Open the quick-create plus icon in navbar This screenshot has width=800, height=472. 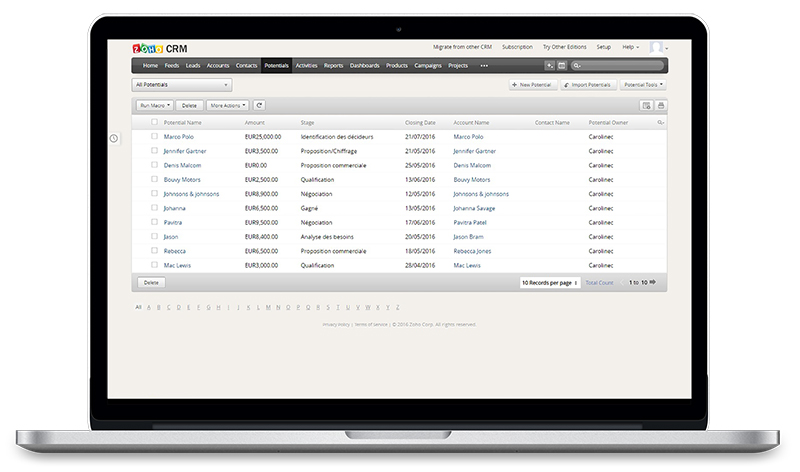coord(549,66)
